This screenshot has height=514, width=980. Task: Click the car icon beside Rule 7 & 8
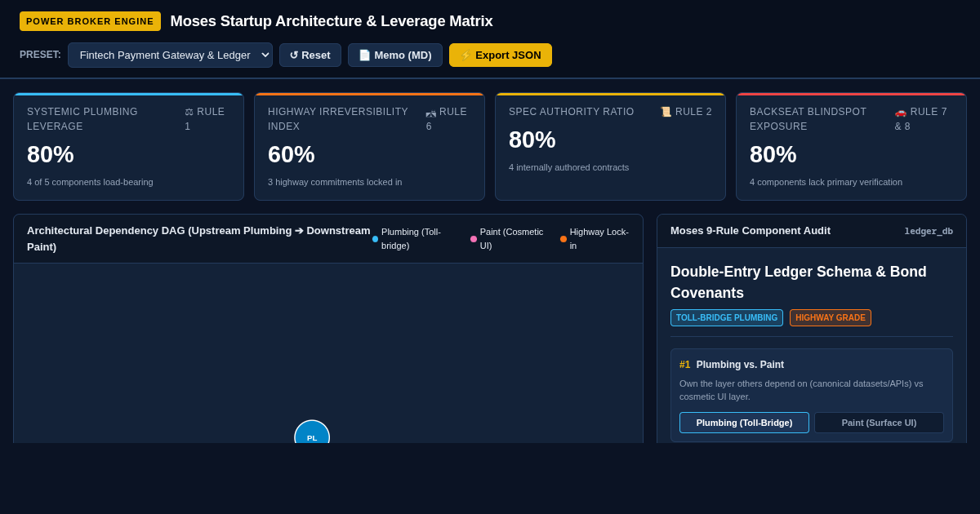click(901, 112)
